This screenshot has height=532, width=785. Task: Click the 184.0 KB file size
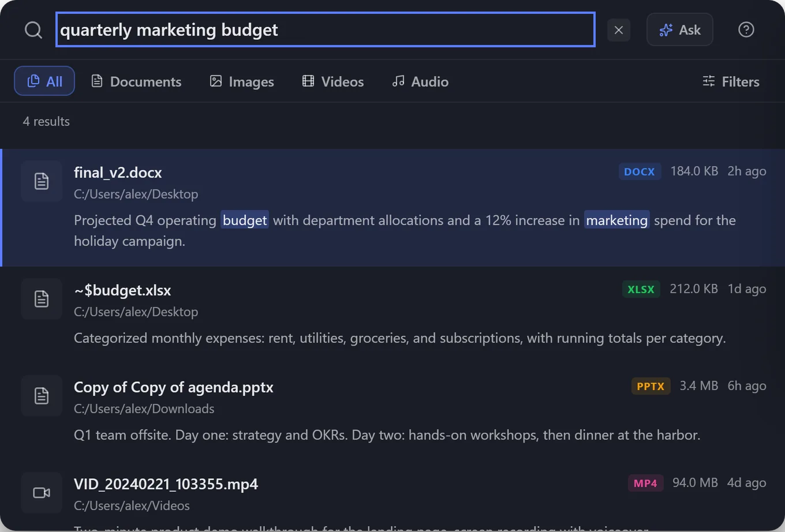(694, 171)
